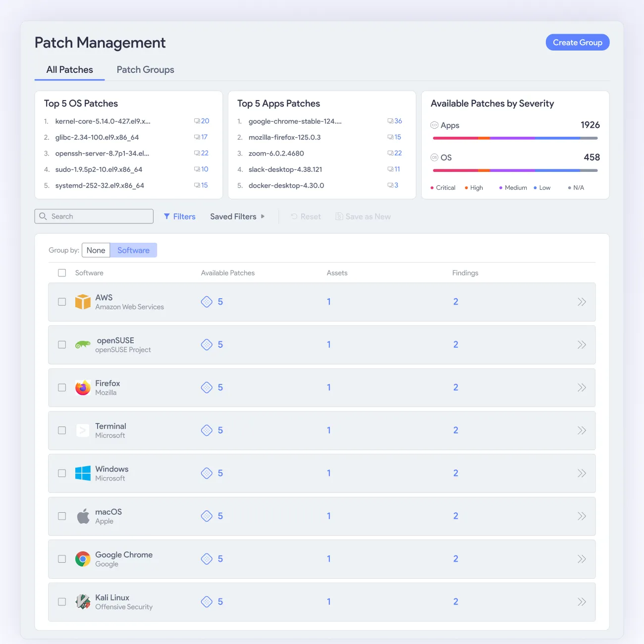Image resolution: width=644 pixels, height=644 pixels.
Task: Click the patch diamond icon in Windows row
Action: (207, 473)
